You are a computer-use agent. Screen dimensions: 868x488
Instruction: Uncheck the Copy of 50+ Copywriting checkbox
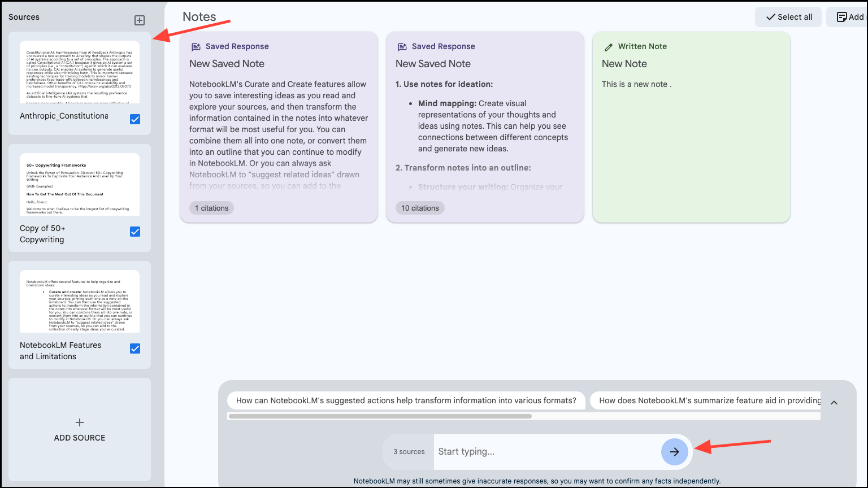tap(135, 232)
